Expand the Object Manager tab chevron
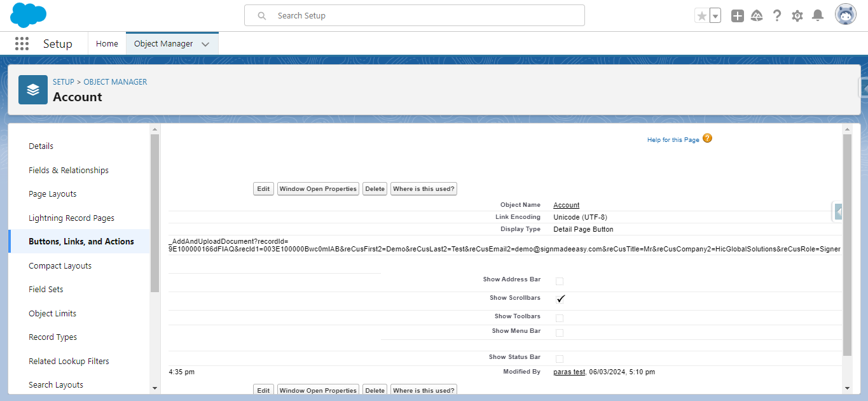The height and width of the screenshot is (401, 868). click(x=205, y=45)
